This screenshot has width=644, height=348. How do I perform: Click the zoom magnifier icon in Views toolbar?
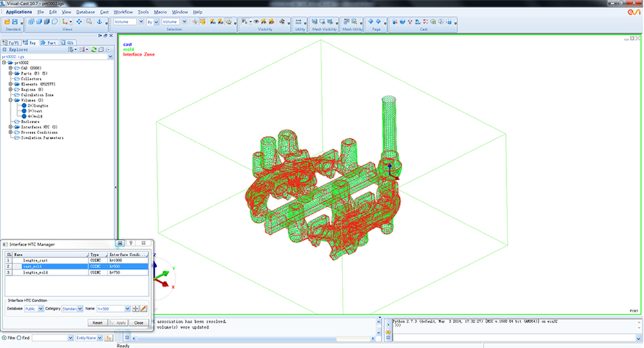89,22
